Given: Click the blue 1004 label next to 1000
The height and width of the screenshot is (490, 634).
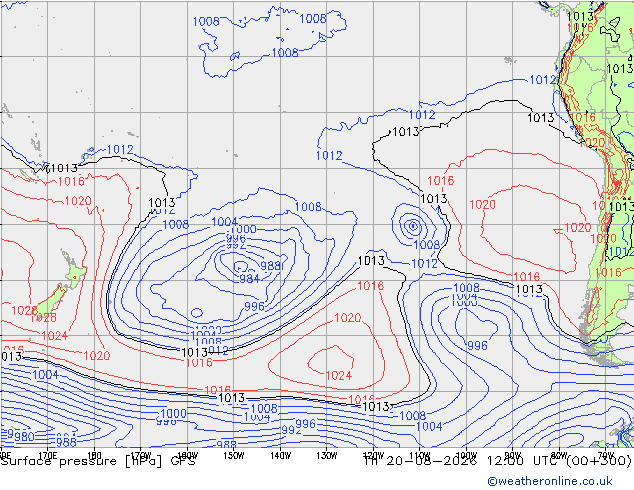Looking at the screenshot, I should click(x=225, y=222).
